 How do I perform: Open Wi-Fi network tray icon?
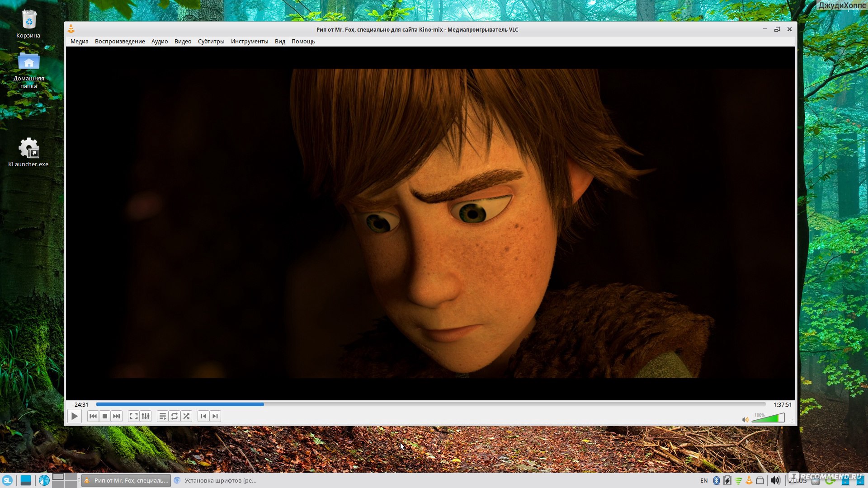click(739, 481)
